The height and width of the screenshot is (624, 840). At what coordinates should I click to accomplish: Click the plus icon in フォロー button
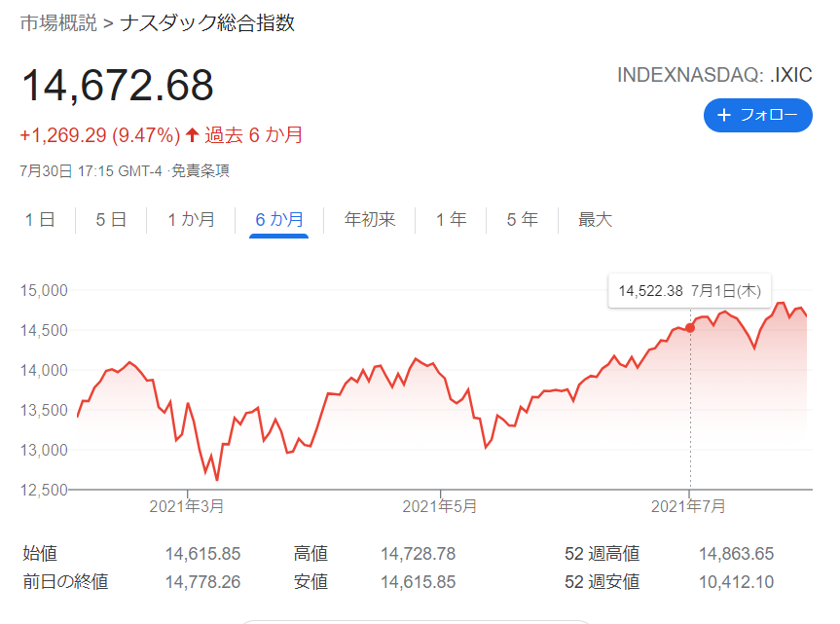click(x=724, y=115)
